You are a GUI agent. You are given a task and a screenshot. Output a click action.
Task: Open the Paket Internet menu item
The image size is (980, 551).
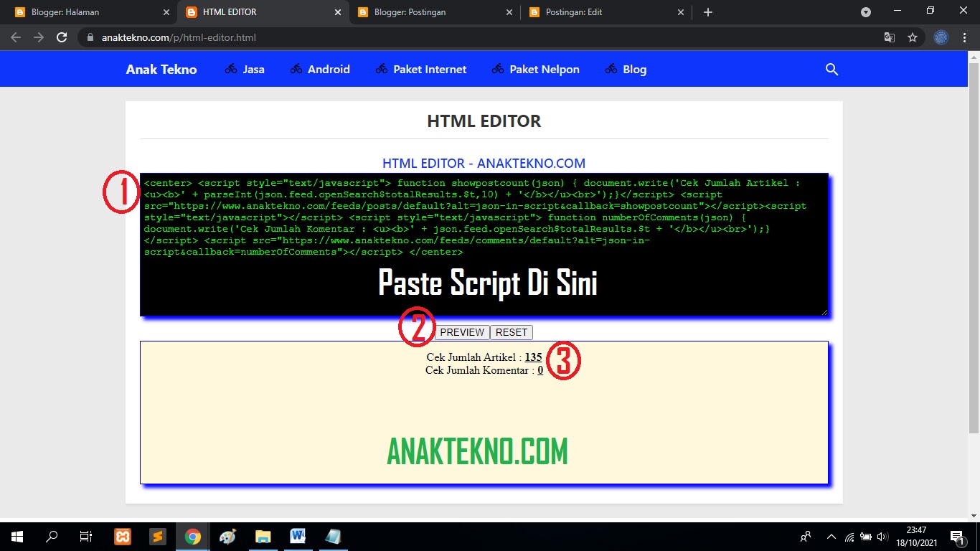tap(430, 70)
